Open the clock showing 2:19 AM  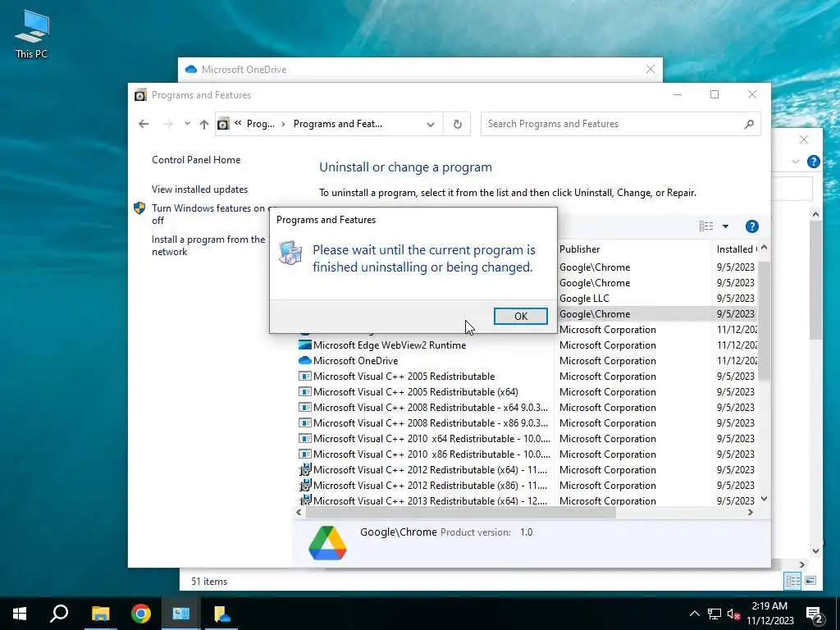click(x=769, y=614)
